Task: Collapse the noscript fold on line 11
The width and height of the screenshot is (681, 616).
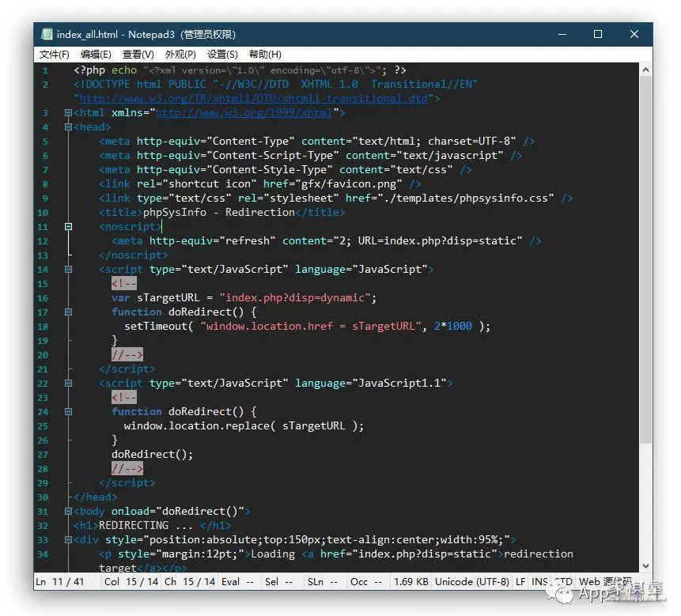Action: 68,227
